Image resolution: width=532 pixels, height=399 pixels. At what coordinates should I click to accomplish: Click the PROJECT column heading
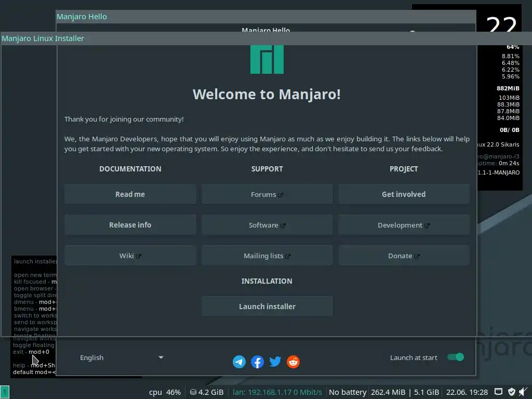click(x=404, y=169)
